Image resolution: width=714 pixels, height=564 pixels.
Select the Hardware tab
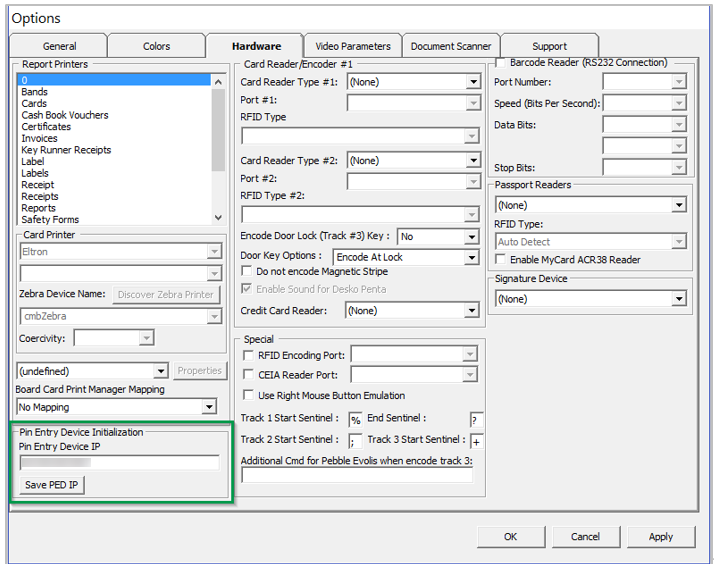tap(256, 46)
